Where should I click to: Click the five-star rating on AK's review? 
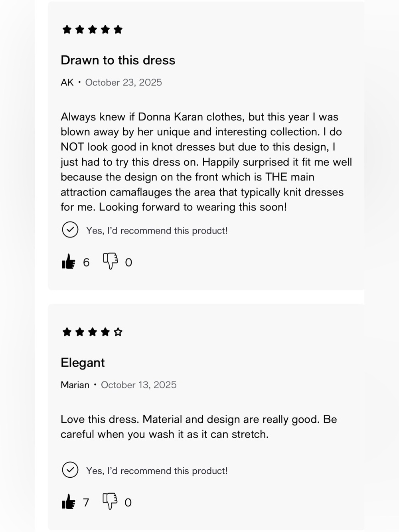(x=93, y=30)
